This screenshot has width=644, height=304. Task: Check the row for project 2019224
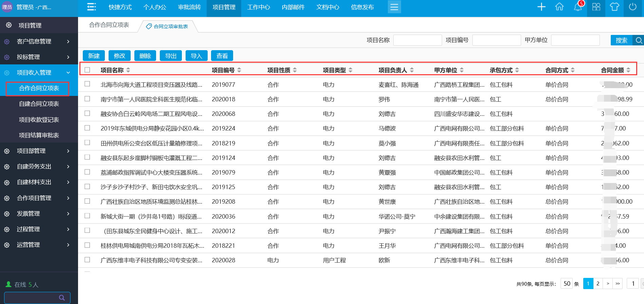click(87, 128)
